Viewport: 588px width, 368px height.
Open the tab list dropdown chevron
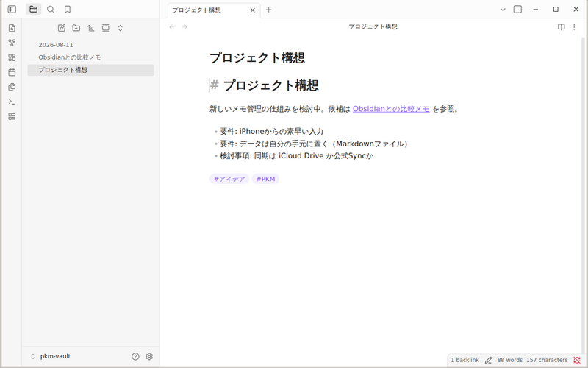(x=503, y=10)
